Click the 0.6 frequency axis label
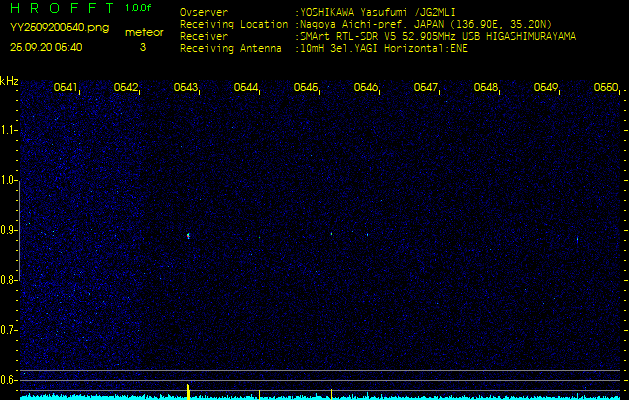The height and width of the screenshot is (400, 629). (8, 380)
